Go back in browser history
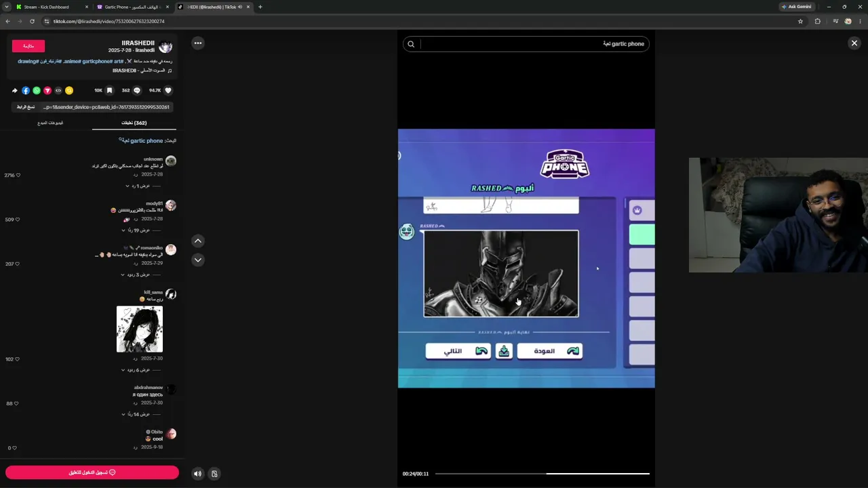Screen dimensions: 868x488 [7, 21]
